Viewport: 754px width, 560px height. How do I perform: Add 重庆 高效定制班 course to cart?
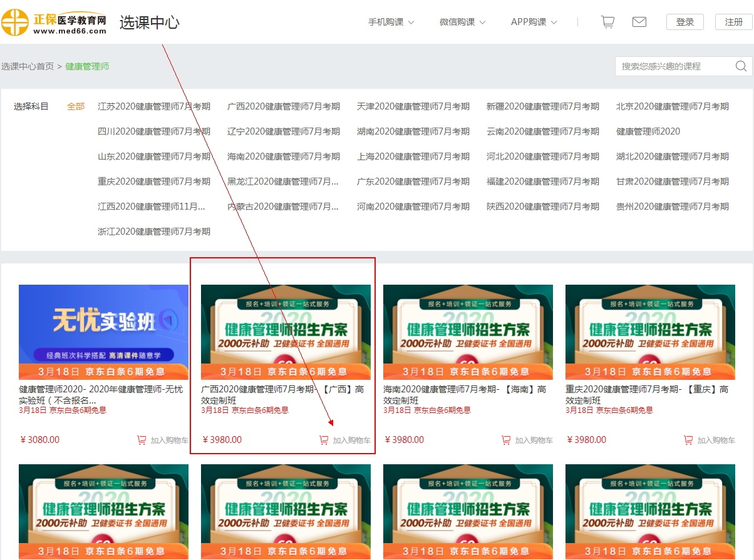tap(710, 440)
